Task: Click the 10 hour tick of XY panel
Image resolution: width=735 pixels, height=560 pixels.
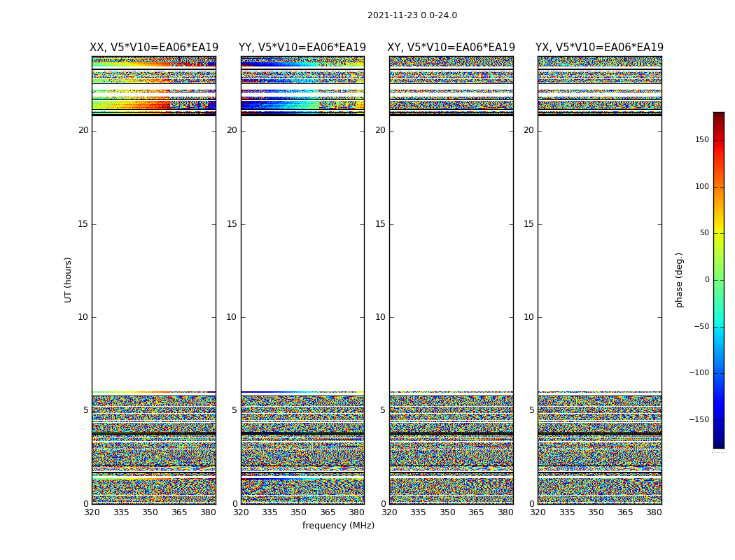Action: [x=380, y=317]
